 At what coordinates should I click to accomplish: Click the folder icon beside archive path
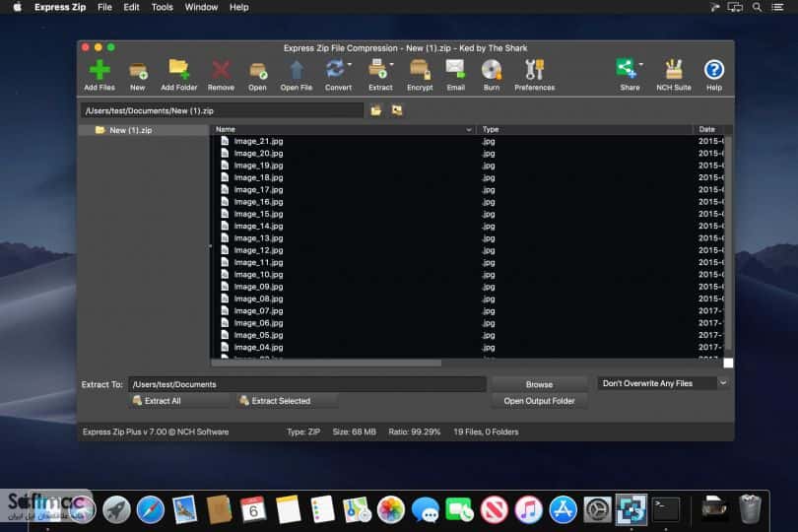[x=376, y=110]
